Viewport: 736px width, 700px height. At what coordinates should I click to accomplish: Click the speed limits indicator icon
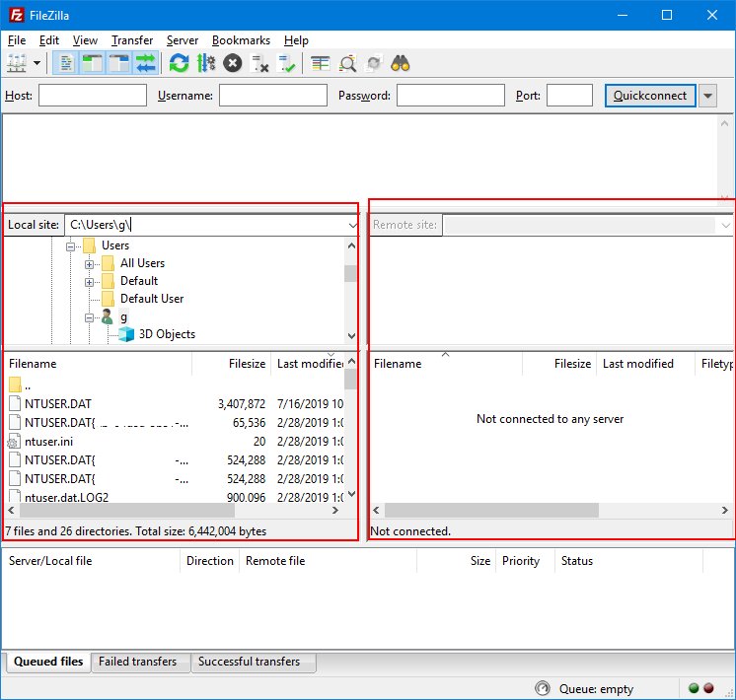click(x=543, y=688)
